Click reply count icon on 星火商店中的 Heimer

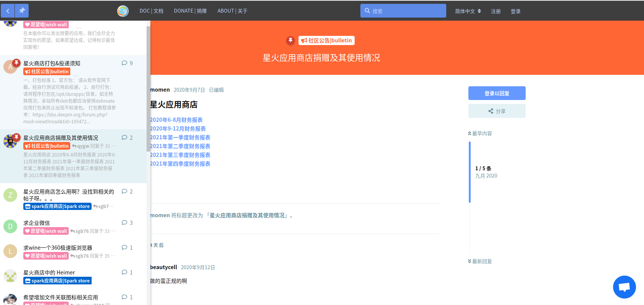[x=127, y=273]
